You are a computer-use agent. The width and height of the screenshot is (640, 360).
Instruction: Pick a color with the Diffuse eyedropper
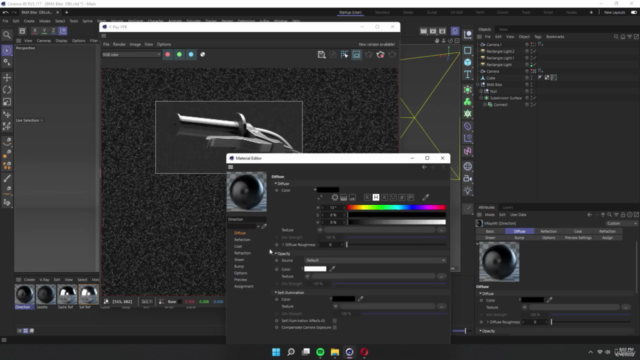click(x=426, y=198)
